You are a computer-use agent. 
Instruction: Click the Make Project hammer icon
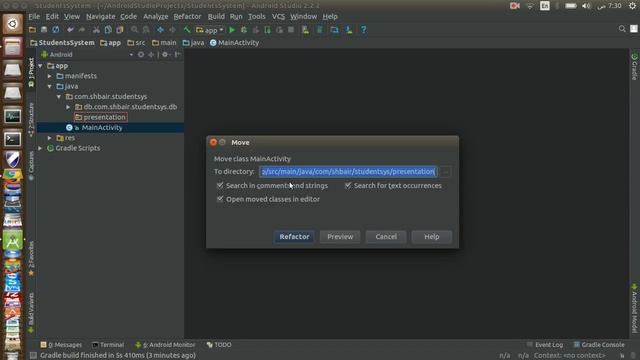(x=187, y=30)
